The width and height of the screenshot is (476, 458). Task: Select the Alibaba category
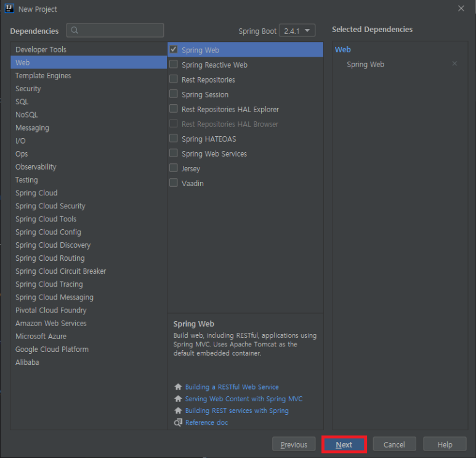point(89,362)
